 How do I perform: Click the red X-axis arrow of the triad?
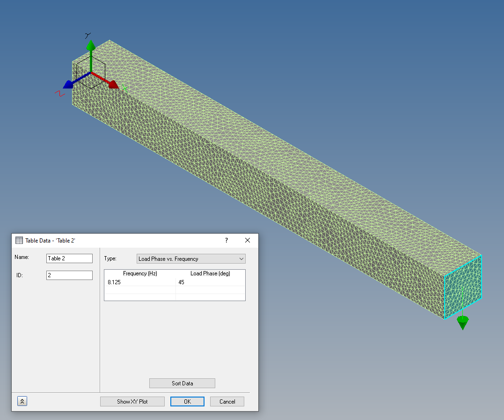[x=113, y=85]
